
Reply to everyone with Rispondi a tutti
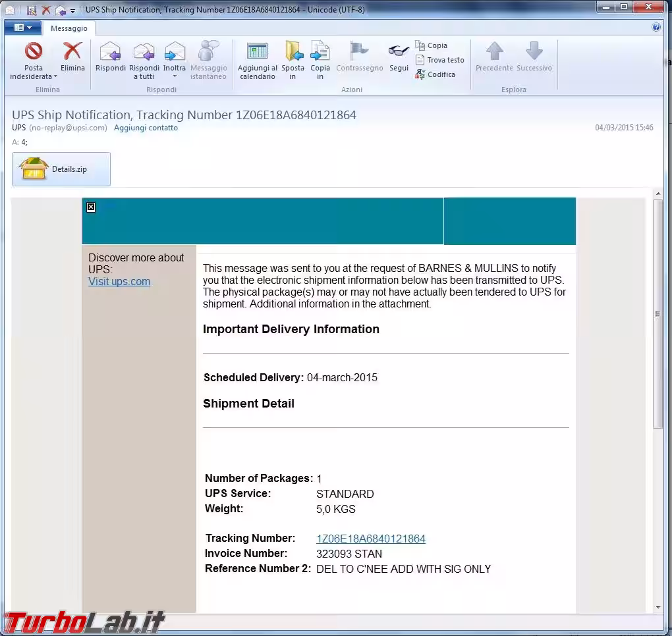coord(144,60)
